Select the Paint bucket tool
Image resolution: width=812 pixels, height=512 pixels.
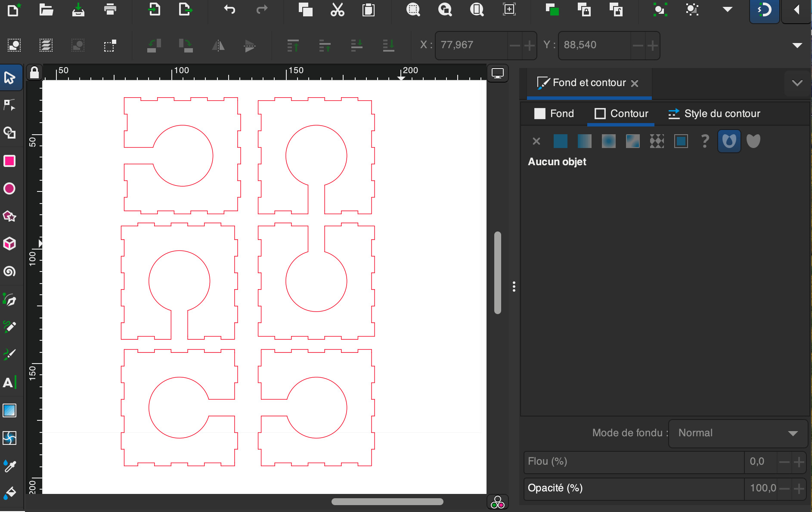pyautogui.click(x=9, y=493)
